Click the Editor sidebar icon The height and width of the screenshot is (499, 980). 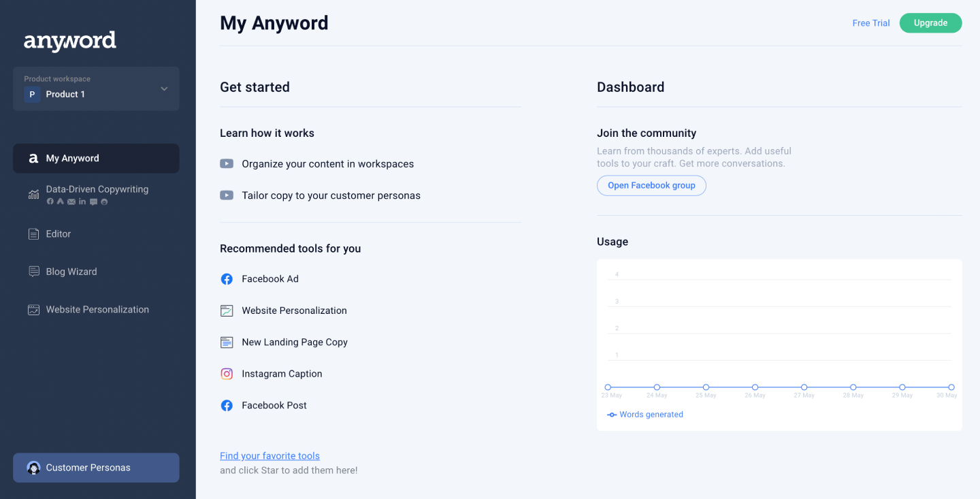click(33, 234)
